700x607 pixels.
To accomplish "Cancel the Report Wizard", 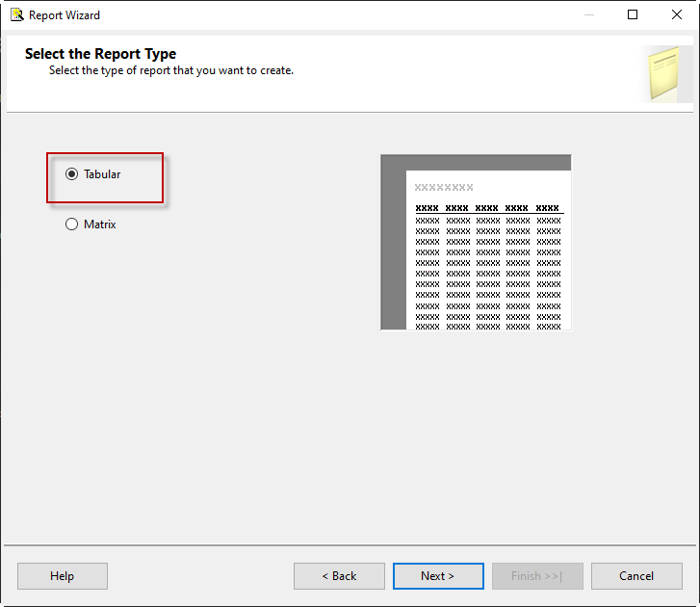I will [x=636, y=576].
